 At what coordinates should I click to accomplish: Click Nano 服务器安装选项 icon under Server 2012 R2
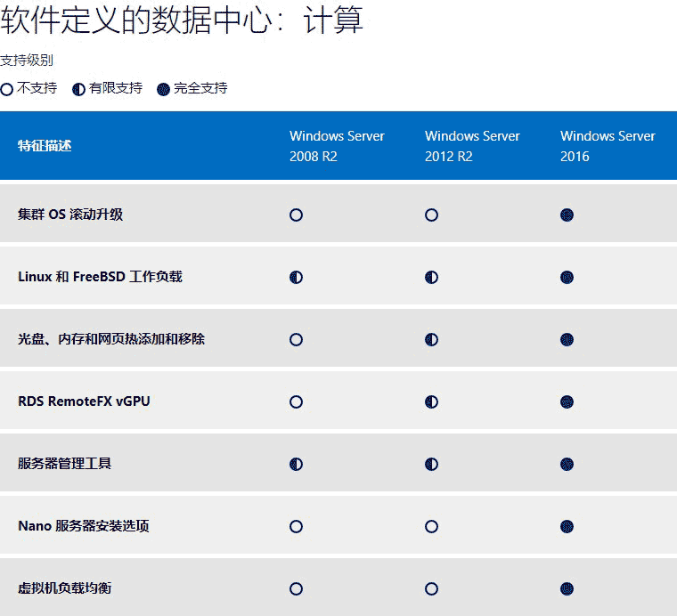click(x=432, y=527)
